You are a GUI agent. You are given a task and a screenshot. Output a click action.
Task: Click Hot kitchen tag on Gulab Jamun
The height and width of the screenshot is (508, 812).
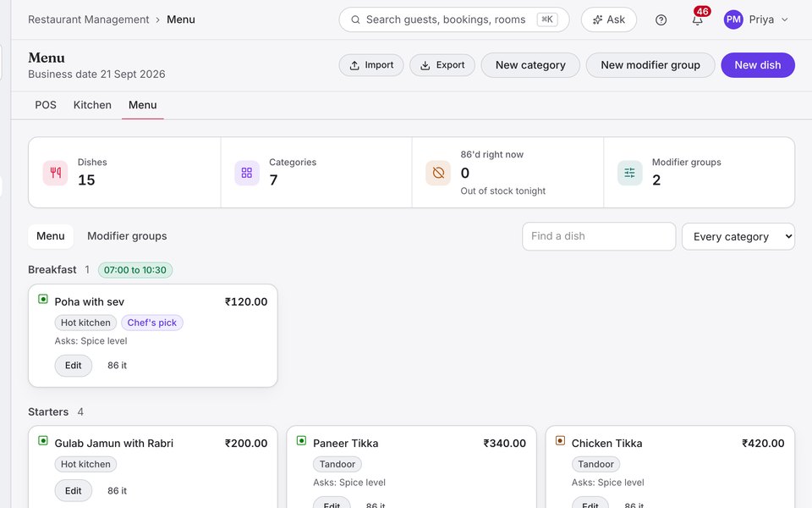[x=85, y=464]
